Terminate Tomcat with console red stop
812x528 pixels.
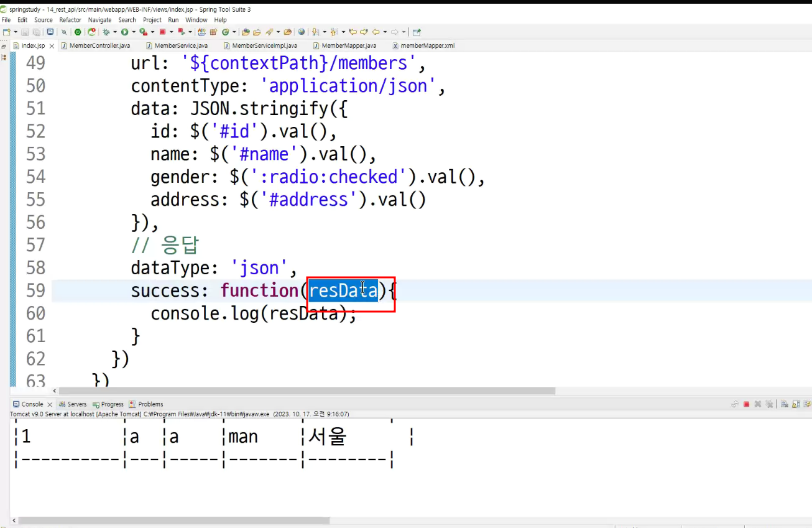747,404
